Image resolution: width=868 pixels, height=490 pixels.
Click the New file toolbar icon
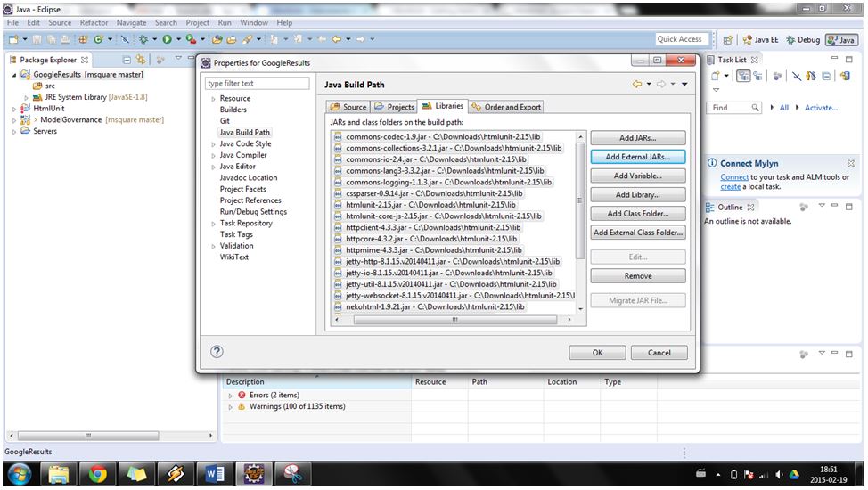click(x=13, y=39)
